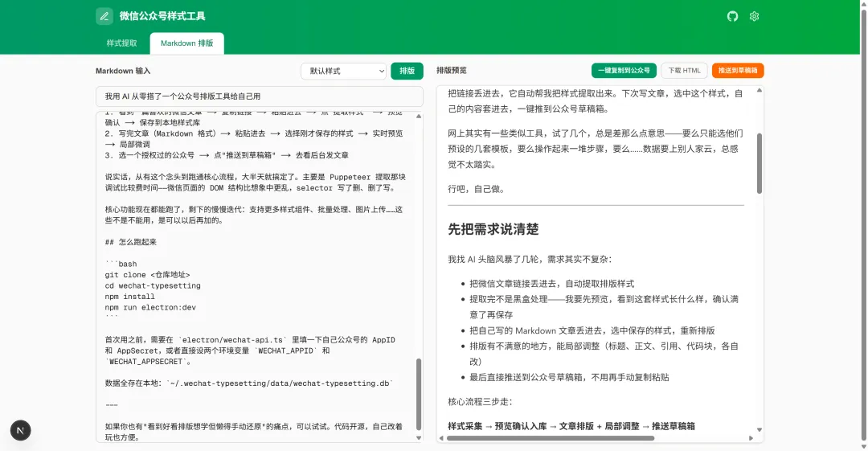Click the 下载 HTML button
The width and height of the screenshot is (868, 451).
(x=684, y=71)
